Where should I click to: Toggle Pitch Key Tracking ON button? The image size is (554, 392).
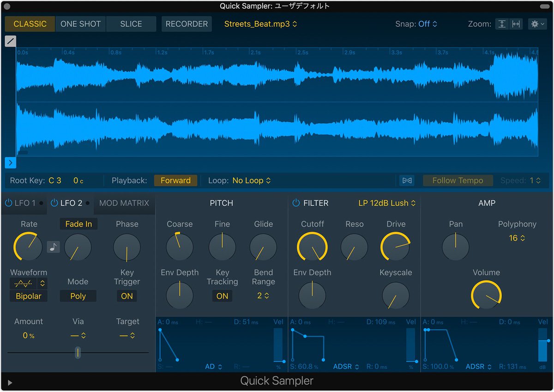(223, 296)
